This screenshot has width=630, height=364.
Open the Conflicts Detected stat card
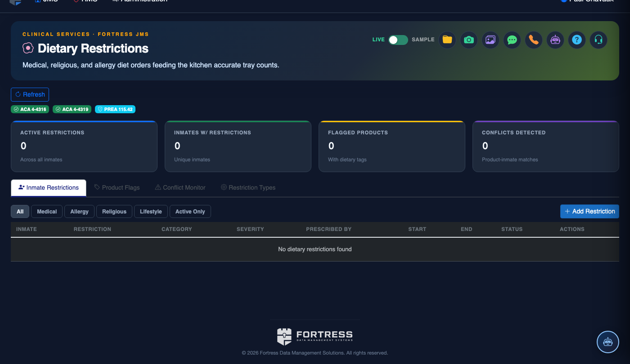(x=546, y=146)
